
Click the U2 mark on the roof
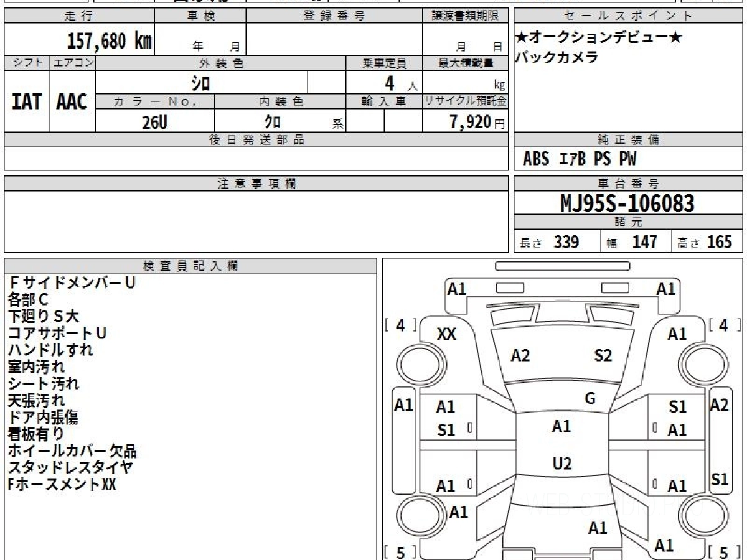pos(562,464)
